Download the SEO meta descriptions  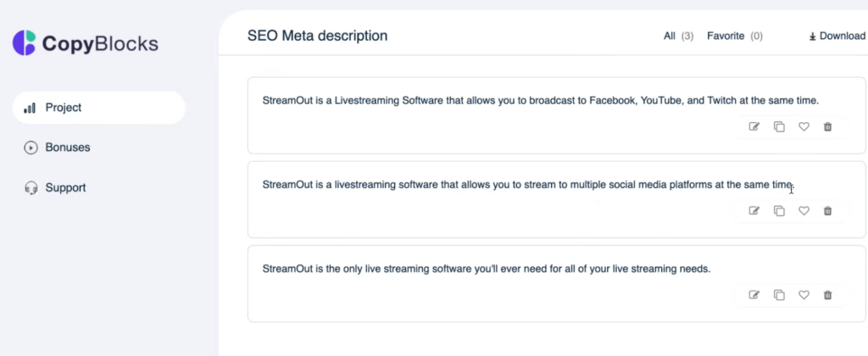click(837, 36)
